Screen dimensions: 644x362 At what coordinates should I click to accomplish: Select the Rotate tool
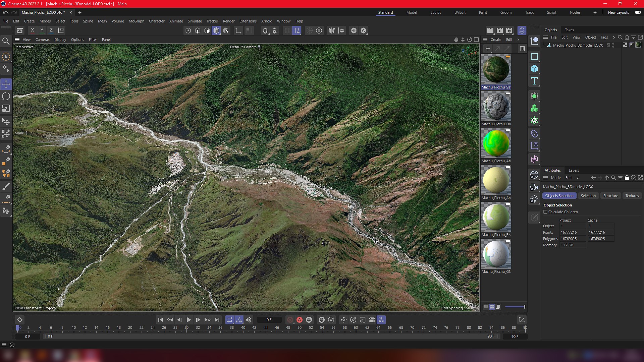(6, 97)
